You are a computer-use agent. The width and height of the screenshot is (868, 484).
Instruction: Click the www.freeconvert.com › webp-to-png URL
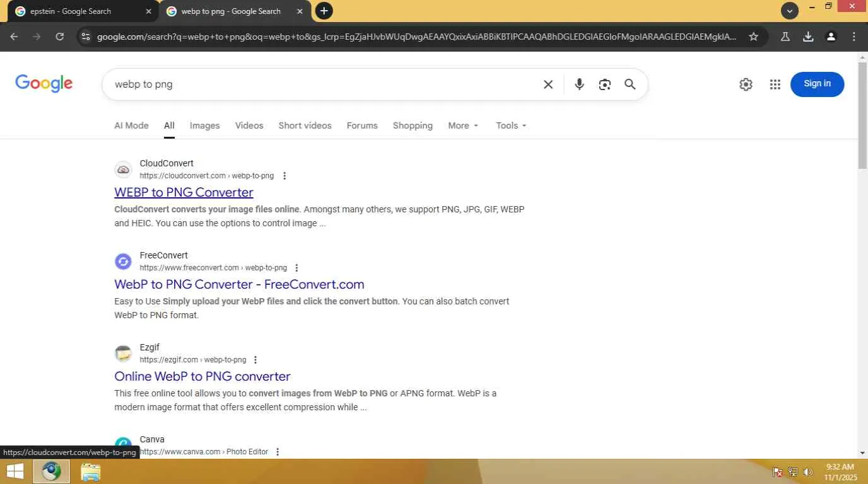point(213,268)
